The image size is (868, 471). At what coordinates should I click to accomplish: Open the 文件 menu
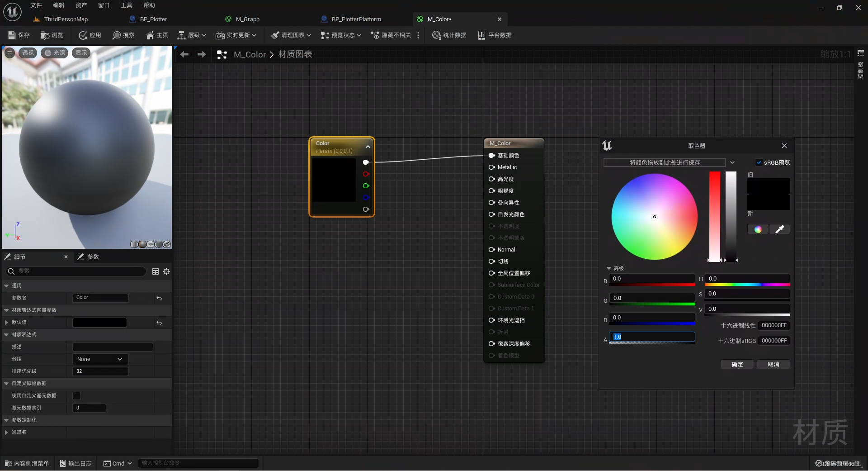(36, 5)
